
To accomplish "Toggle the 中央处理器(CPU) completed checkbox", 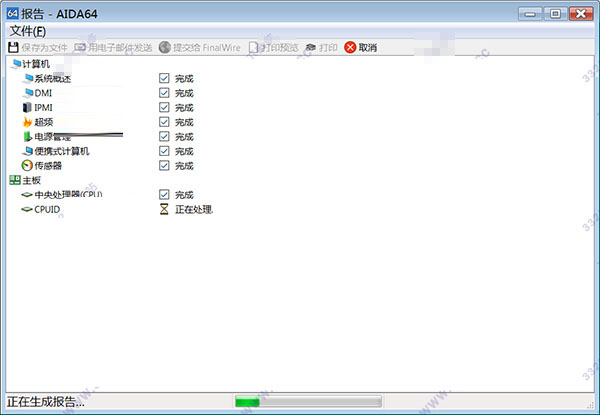I will pyautogui.click(x=164, y=195).
